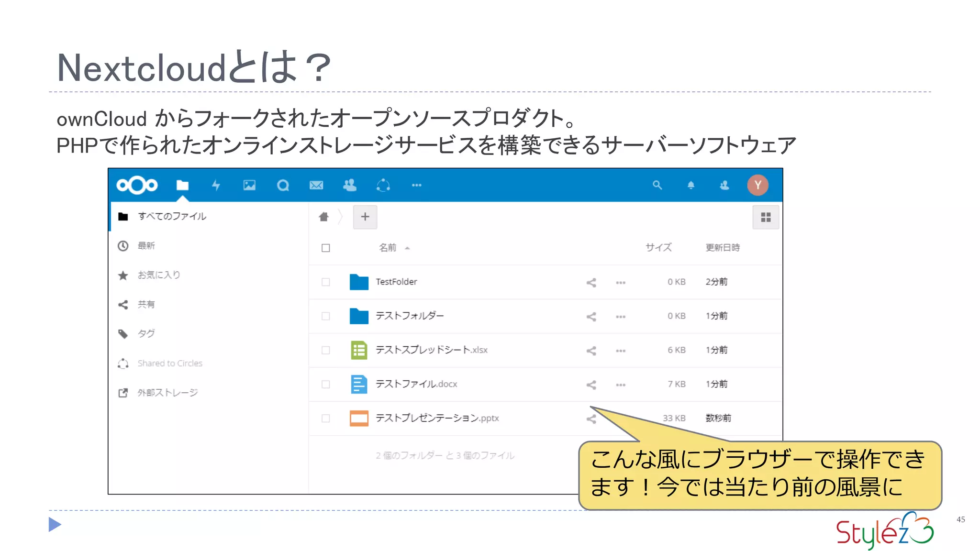
Task: Click the 最新 clock icon
Action: (123, 246)
